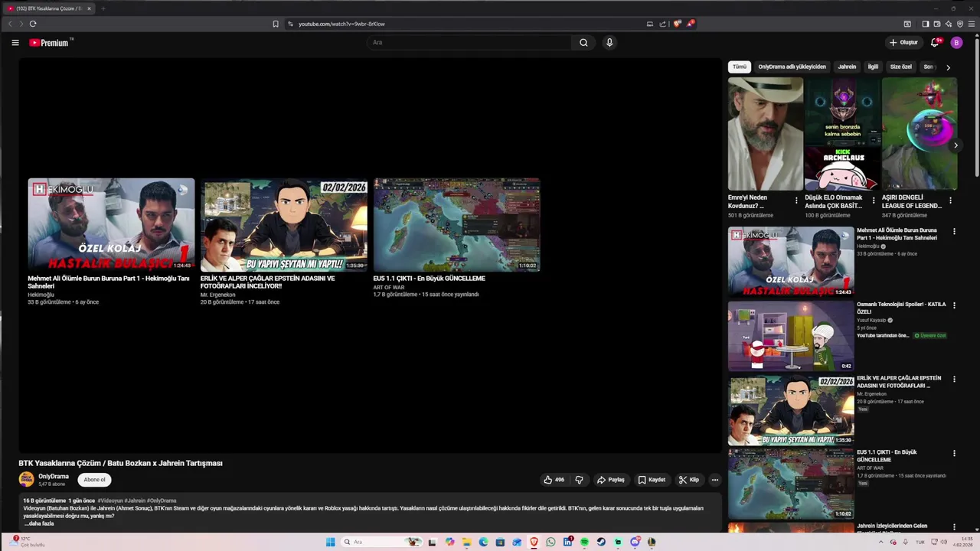The height and width of the screenshot is (551, 980).
Task: Open the account avatar menu
Action: pos(956,43)
